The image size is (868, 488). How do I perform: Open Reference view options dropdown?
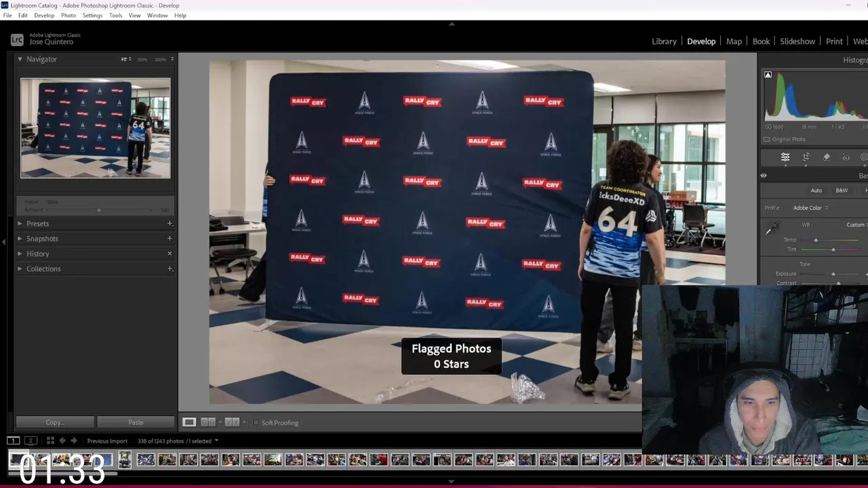(219, 422)
